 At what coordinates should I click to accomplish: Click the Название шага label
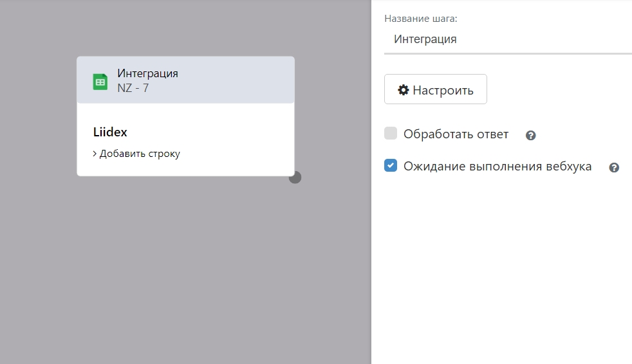click(420, 19)
